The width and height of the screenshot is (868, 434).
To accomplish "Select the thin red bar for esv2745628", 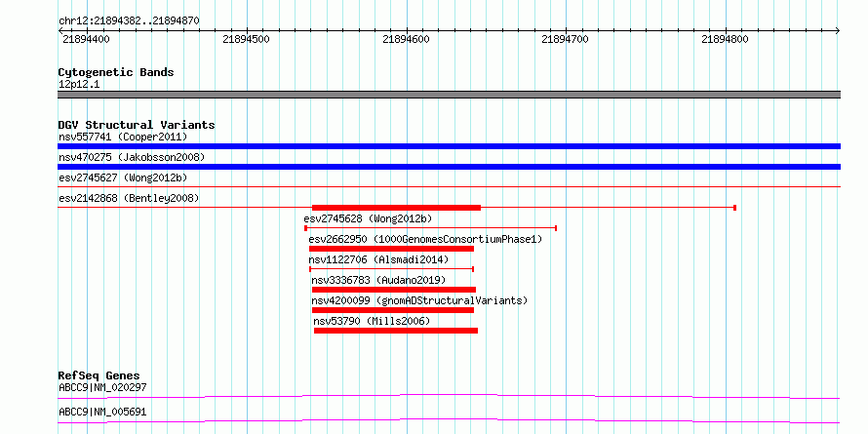I will coord(430,228).
